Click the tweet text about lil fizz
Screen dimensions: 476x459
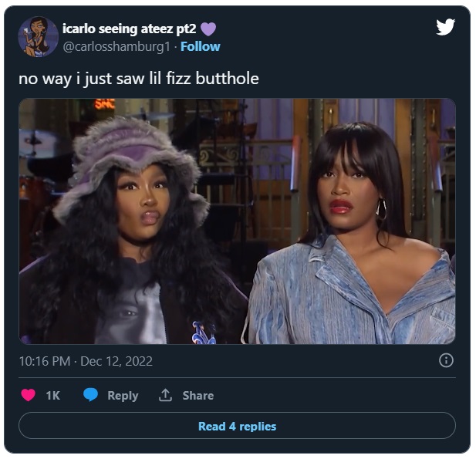139,79
